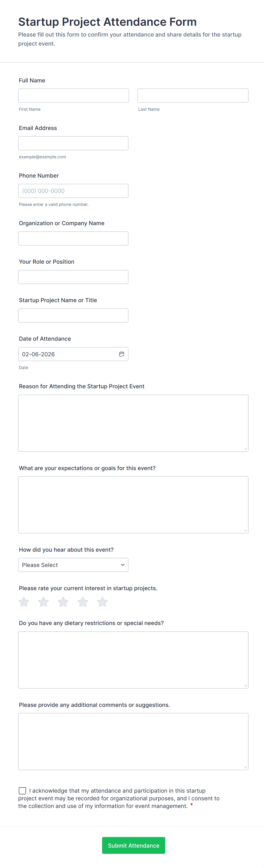Select the Organization or Company Name field
Viewport: 264px width, 868px height.
point(73,238)
